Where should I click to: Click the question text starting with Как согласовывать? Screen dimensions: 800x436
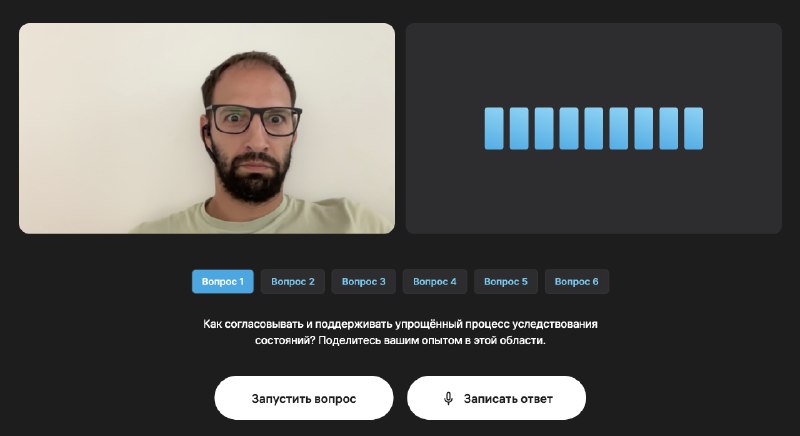[x=400, y=332]
